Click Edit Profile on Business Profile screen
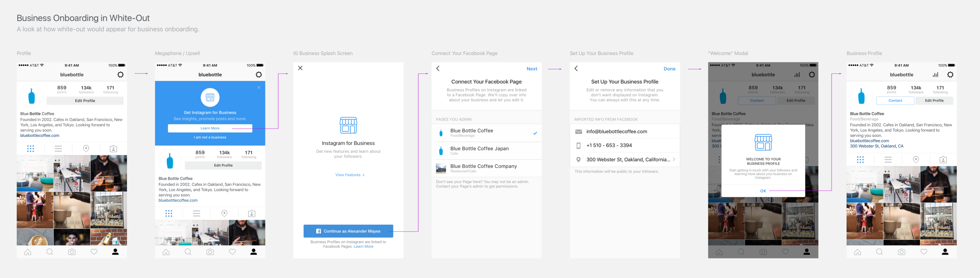 [934, 101]
